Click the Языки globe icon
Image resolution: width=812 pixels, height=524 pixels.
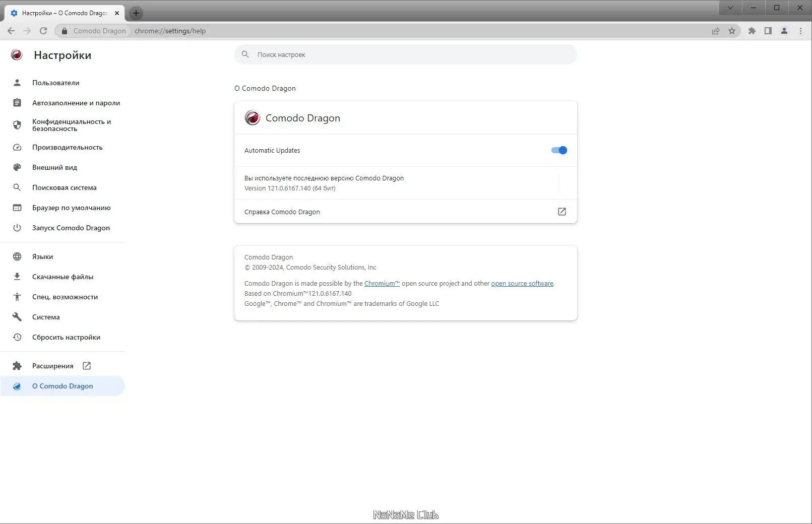coord(17,256)
